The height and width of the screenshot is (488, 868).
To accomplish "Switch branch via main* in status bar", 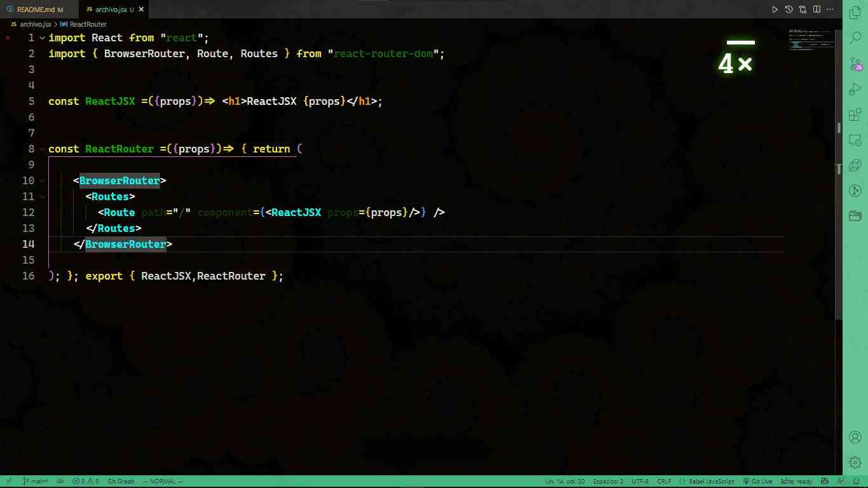I will click(36, 482).
